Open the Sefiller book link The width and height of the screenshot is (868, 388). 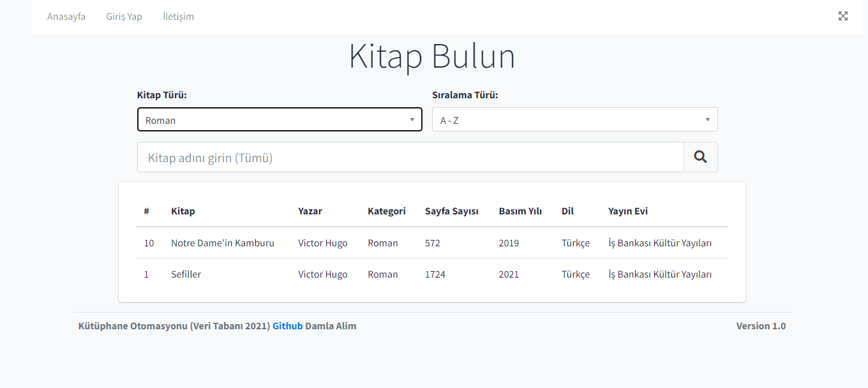click(186, 274)
